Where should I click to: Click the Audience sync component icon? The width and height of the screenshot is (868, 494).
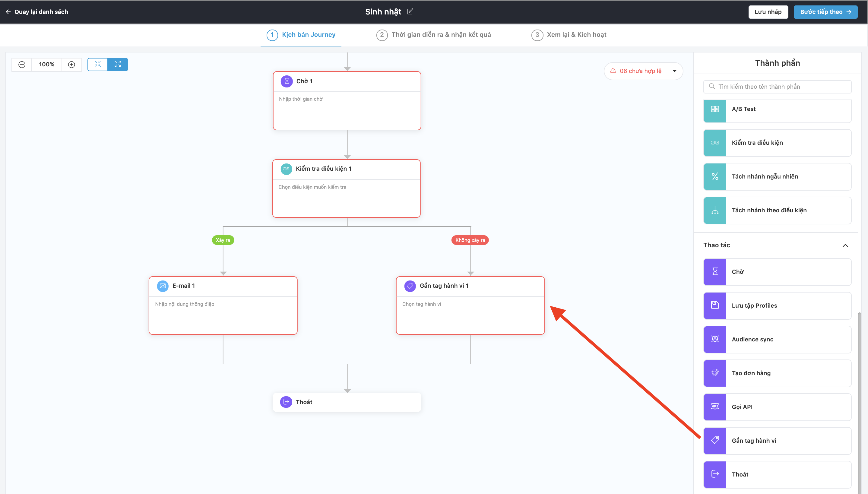715,339
